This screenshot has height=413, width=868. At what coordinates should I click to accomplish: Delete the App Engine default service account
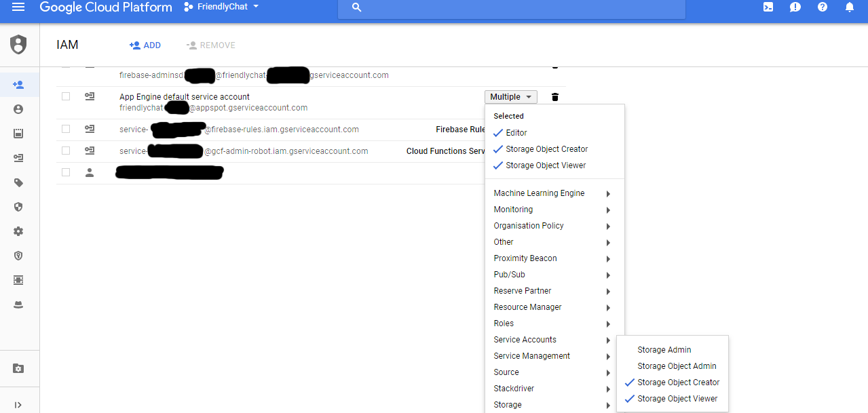point(555,97)
